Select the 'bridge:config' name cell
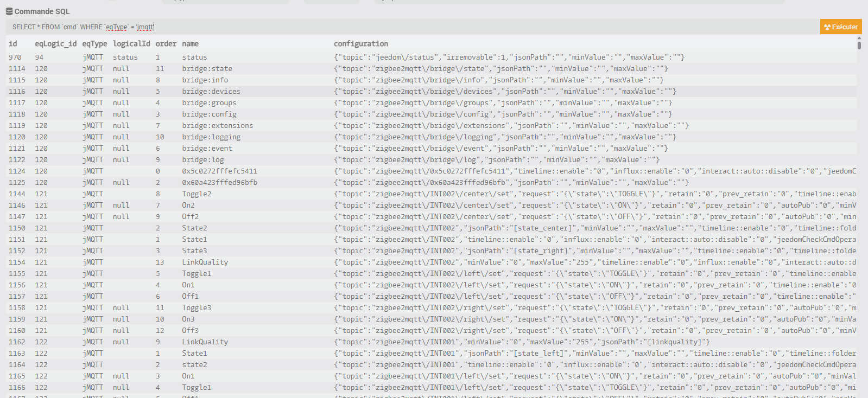Image resolution: width=868 pixels, height=398 pixels. (209, 114)
